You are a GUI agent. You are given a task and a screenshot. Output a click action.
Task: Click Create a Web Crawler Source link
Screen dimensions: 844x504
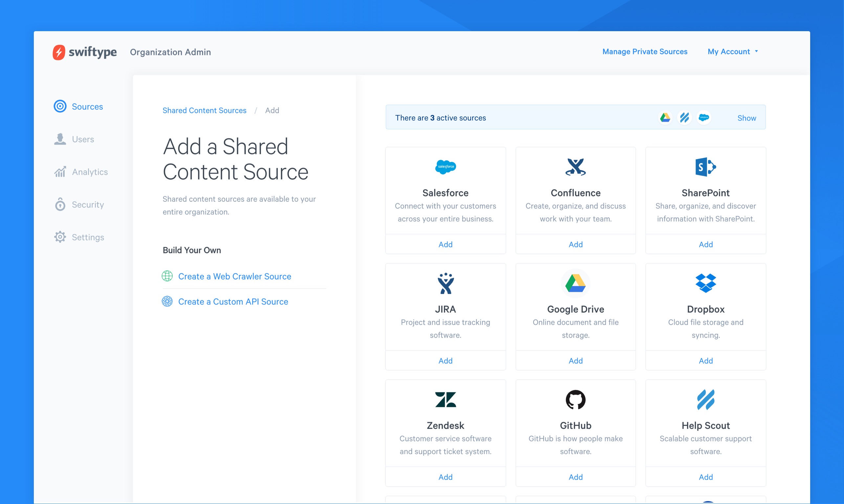point(234,276)
